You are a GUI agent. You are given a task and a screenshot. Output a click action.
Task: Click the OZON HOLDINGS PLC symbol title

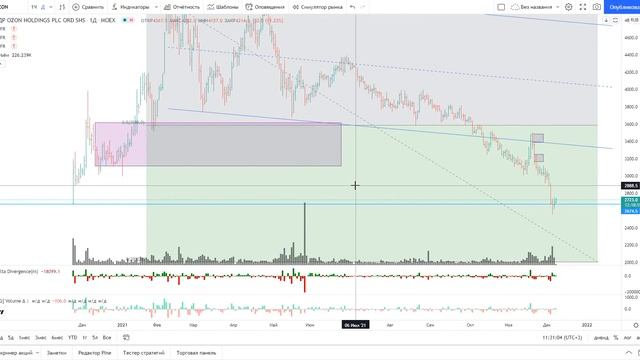click(43, 20)
